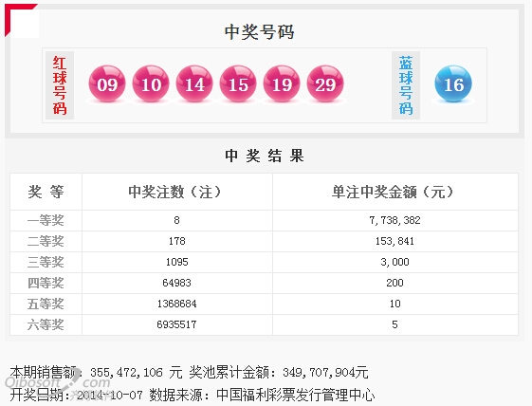Click the 蓝球号码 label
The height and width of the screenshot is (406, 532).
(x=406, y=85)
